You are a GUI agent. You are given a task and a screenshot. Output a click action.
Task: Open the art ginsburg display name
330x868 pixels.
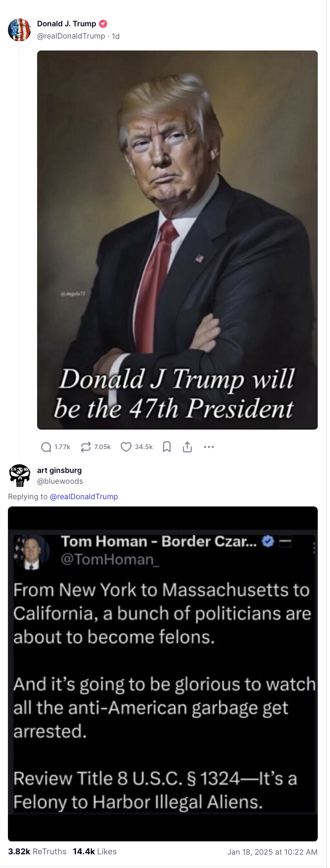(59, 470)
